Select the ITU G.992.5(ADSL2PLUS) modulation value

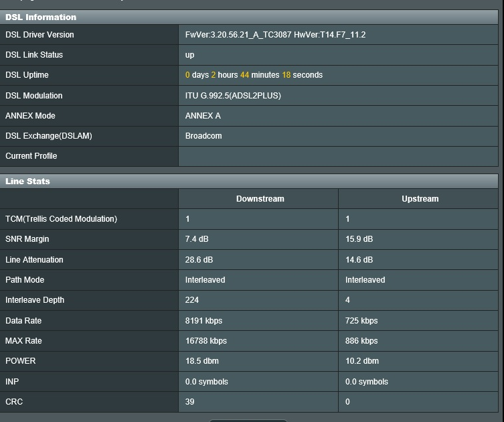pos(233,96)
